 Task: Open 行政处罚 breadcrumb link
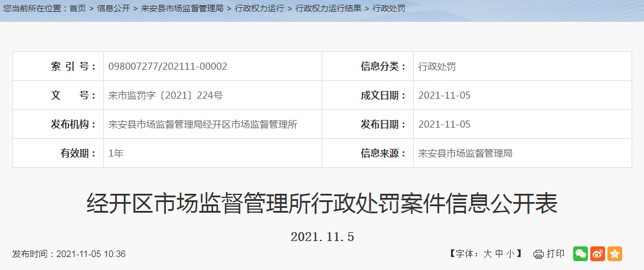(x=388, y=8)
